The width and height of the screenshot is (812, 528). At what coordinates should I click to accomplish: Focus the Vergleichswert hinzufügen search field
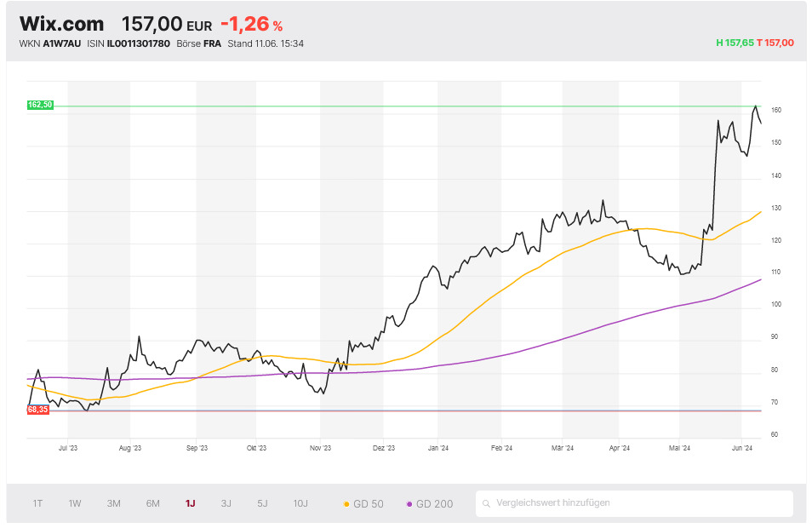point(634,503)
